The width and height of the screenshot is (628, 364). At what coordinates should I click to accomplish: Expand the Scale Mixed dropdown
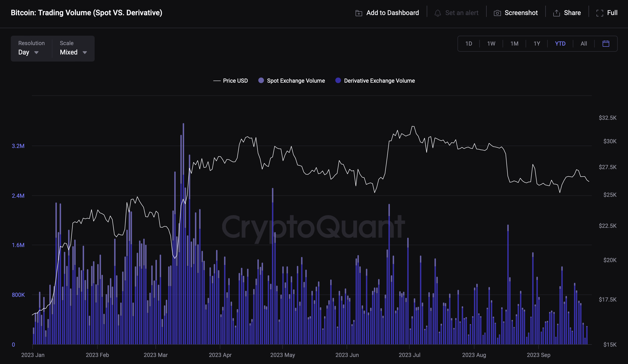coord(69,52)
